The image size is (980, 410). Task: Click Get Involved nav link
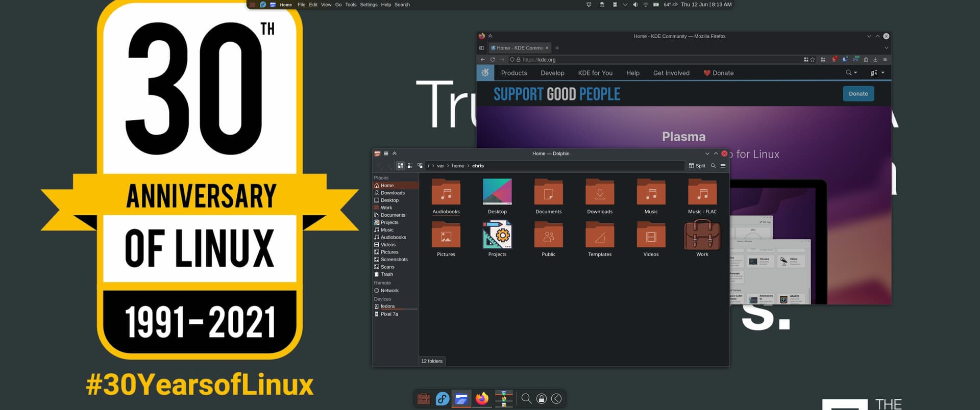tap(671, 73)
